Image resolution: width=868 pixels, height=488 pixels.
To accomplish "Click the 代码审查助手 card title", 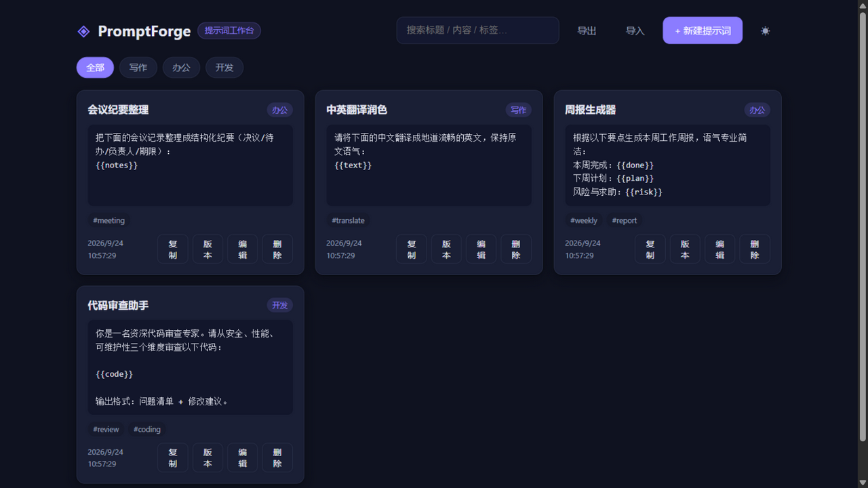I will point(118,305).
